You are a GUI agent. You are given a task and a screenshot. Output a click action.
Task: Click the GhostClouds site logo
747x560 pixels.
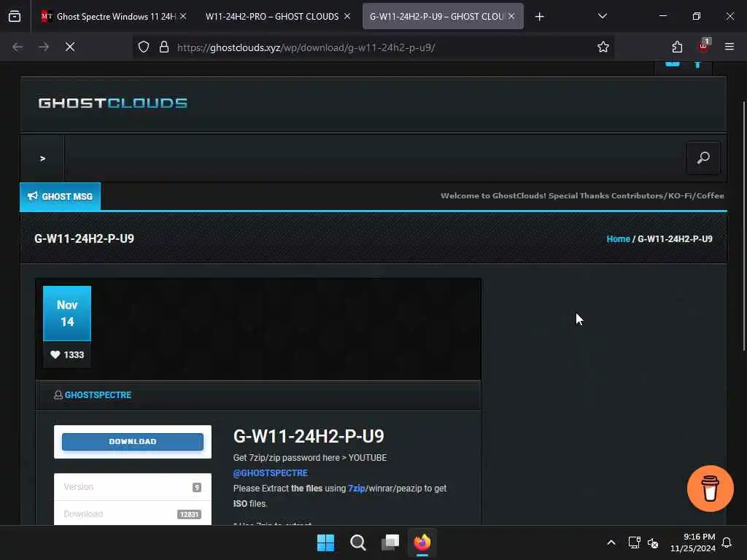click(x=113, y=103)
